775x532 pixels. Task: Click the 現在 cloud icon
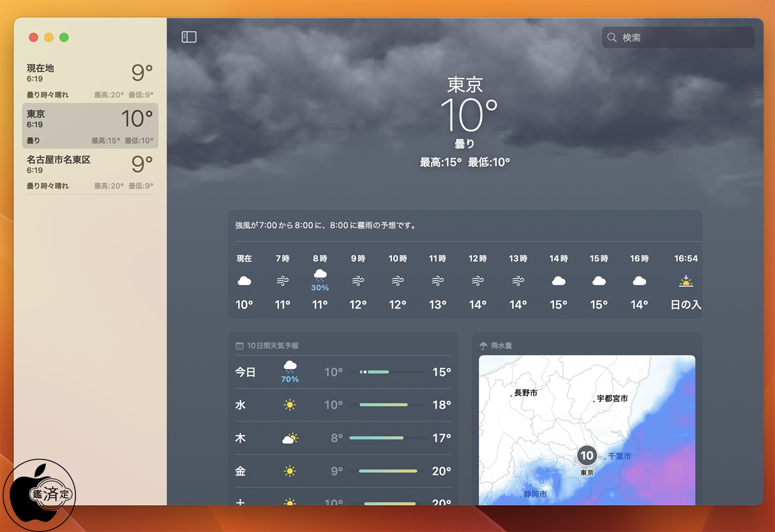tap(244, 281)
